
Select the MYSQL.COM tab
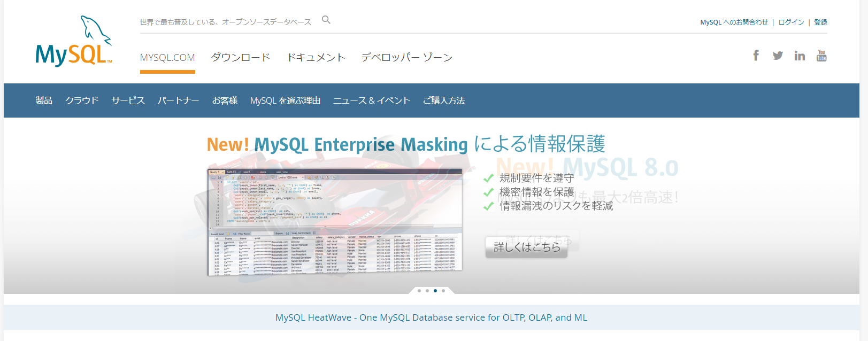coord(167,58)
